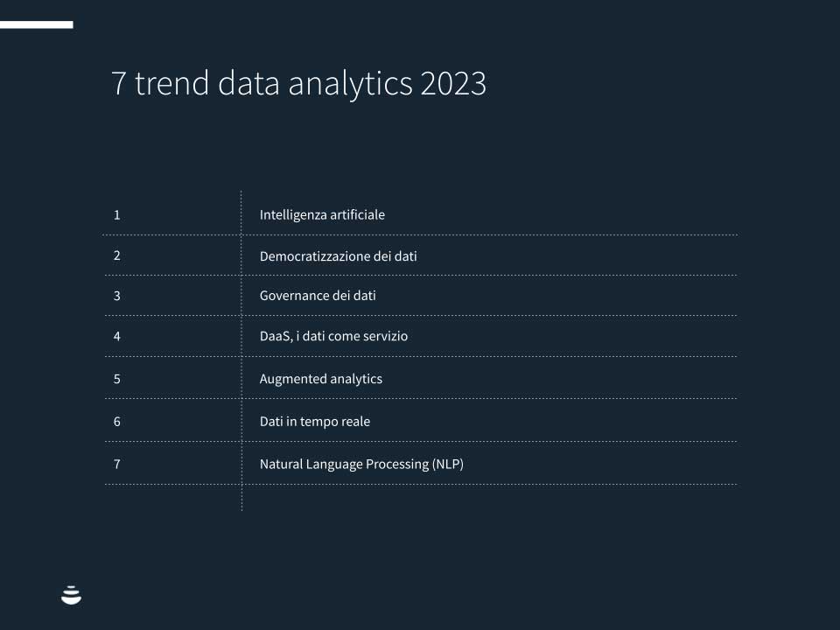
Task: Select the "DaaS, i dati come servizio" entry
Action: click(333, 336)
